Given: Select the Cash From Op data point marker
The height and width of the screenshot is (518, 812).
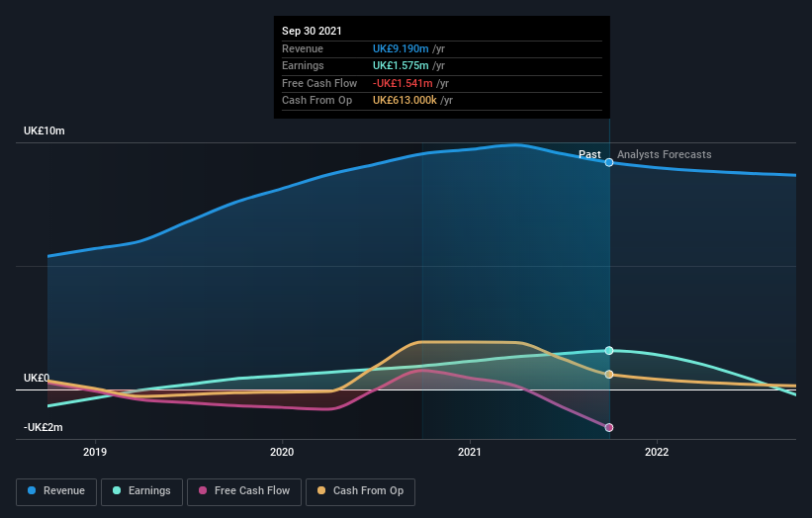Looking at the screenshot, I should (609, 374).
